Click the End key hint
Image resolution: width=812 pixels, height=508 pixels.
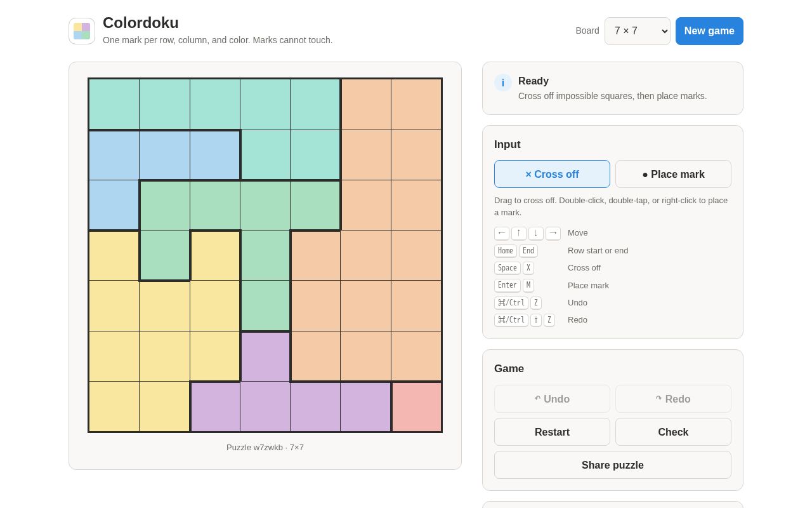coord(528,251)
